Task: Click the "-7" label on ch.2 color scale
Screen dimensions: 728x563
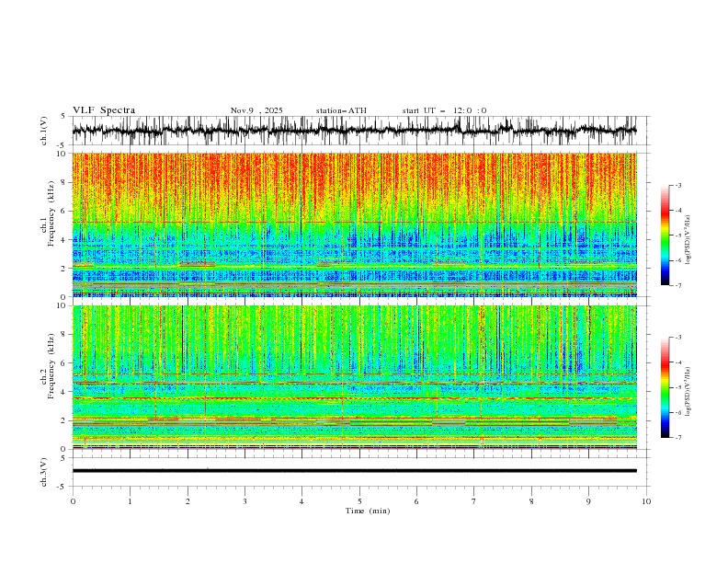Action: point(678,437)
